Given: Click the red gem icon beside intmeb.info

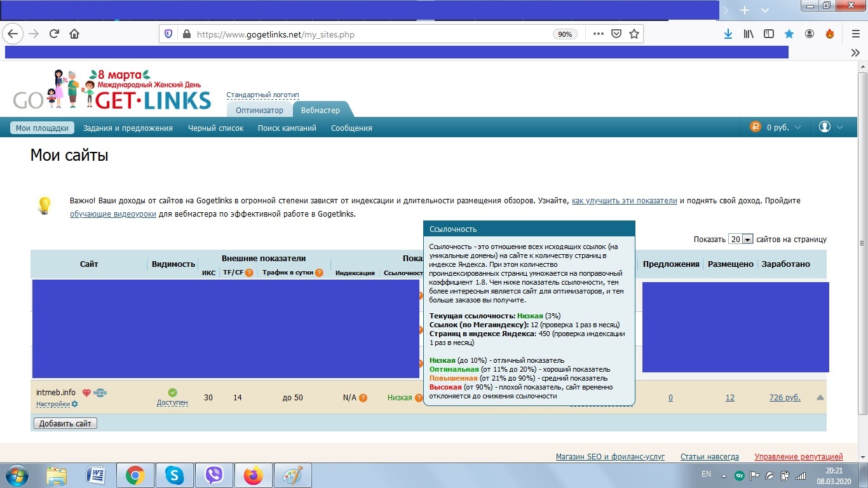Looking at the screenshot, I should point(86,393).
